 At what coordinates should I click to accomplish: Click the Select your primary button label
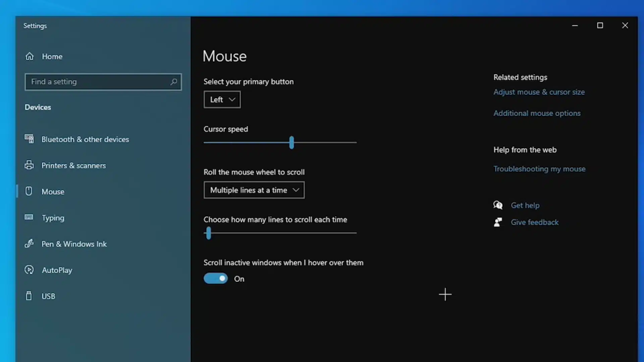click(249, 82)
